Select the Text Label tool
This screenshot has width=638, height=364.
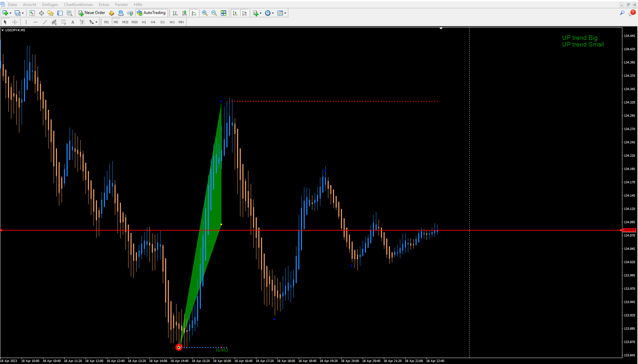click(82, 22)
